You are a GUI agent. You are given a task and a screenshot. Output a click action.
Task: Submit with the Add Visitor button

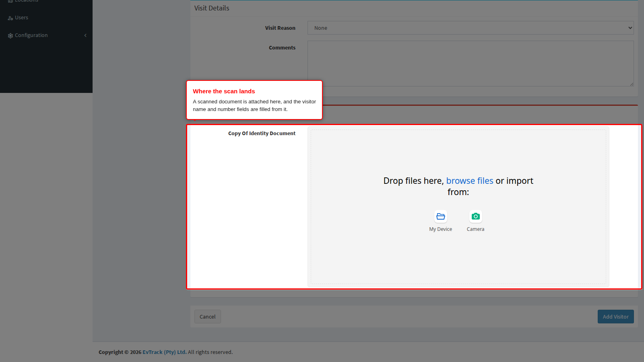pyautogui.click(x=616, y=317)
